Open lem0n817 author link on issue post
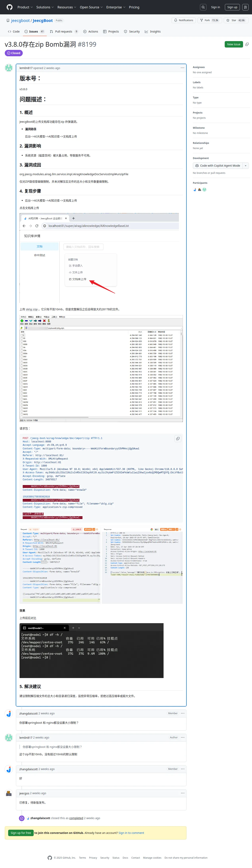The height and width of the screenshot is (868, 252). click(x=26, y=68)
